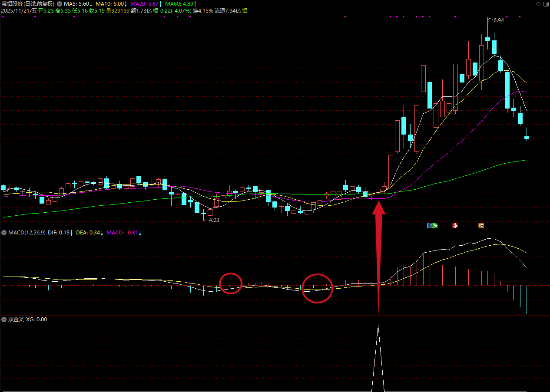Click the 6.94 high price label
This screenshot has height=392, width=550.
[x=498, y=20]
